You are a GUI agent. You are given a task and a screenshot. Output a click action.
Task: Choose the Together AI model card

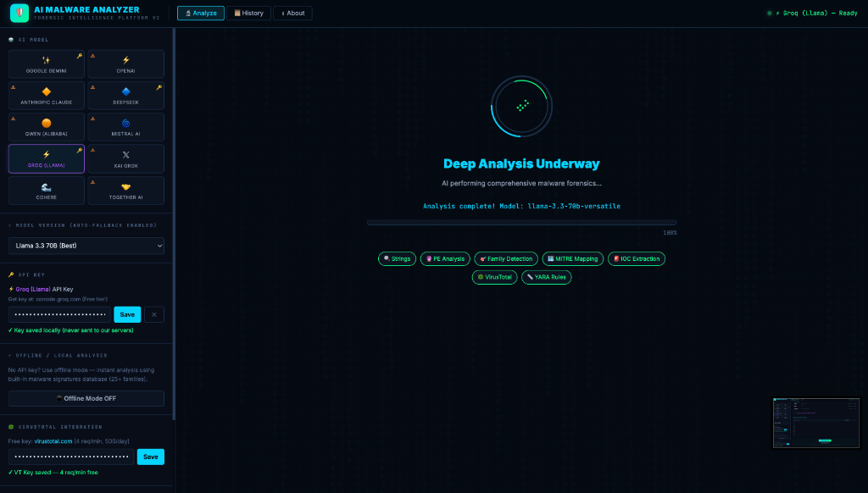[125, 191]
